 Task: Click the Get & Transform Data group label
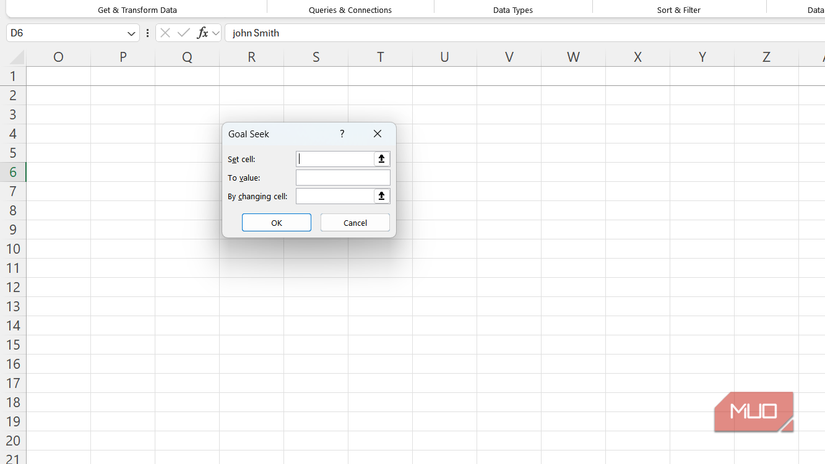[x=137, y=9]
